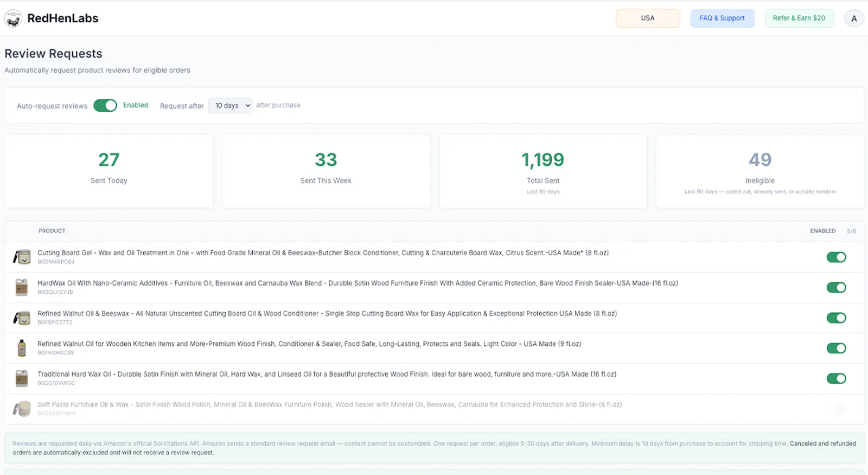Click Refined Walnut Oil & Beeswax title
Screen dimensions: 868x475
(x=327, y=314)
